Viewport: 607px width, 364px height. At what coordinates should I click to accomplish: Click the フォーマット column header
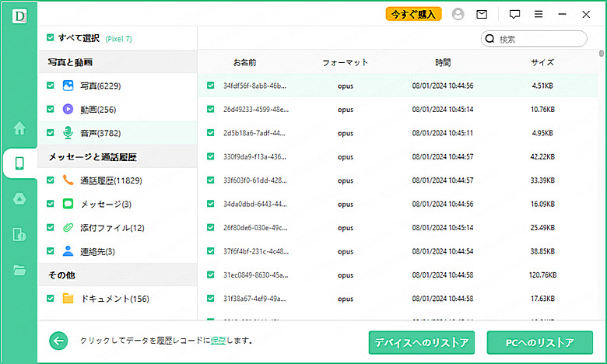pos(345,62)
